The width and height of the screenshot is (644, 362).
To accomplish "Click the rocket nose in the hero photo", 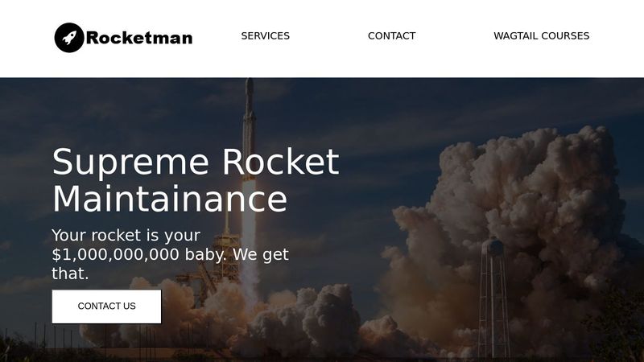I will [x=250, y=86].
